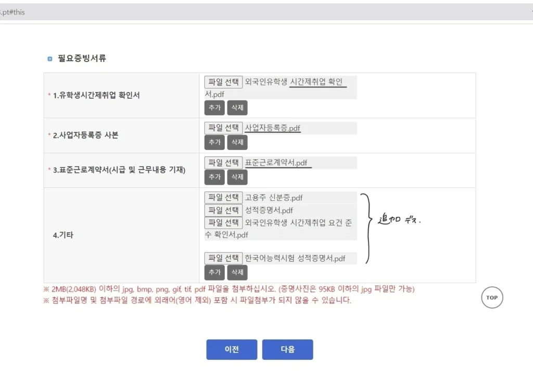533x392 pixels.
Task: Choose file for 사업자등록증 사본
Action: (x=223, y=128)
